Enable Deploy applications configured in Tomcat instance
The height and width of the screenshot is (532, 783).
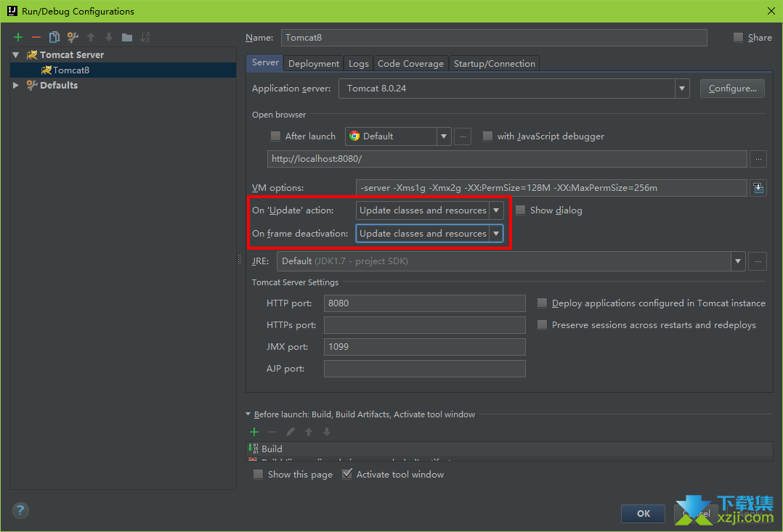542,303
